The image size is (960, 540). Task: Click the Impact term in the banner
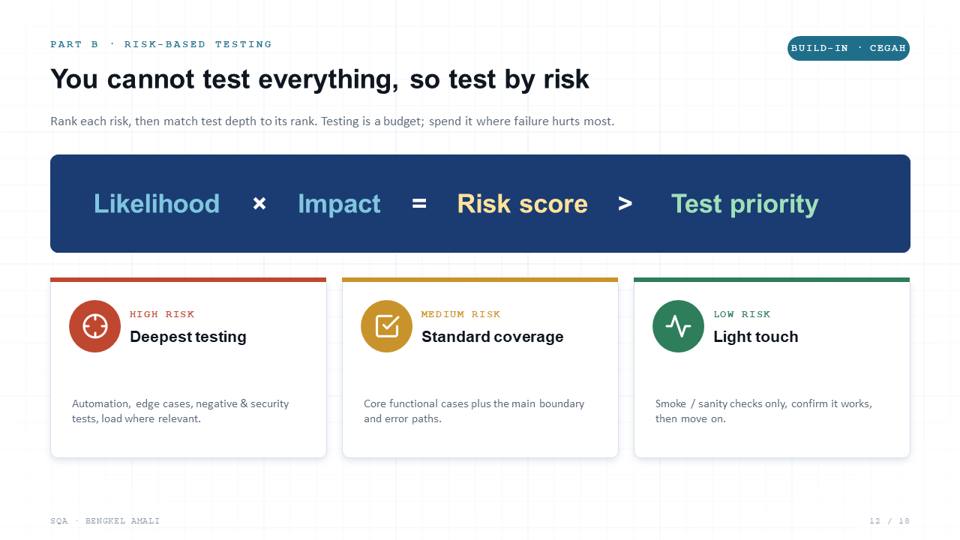pos(339,204)
